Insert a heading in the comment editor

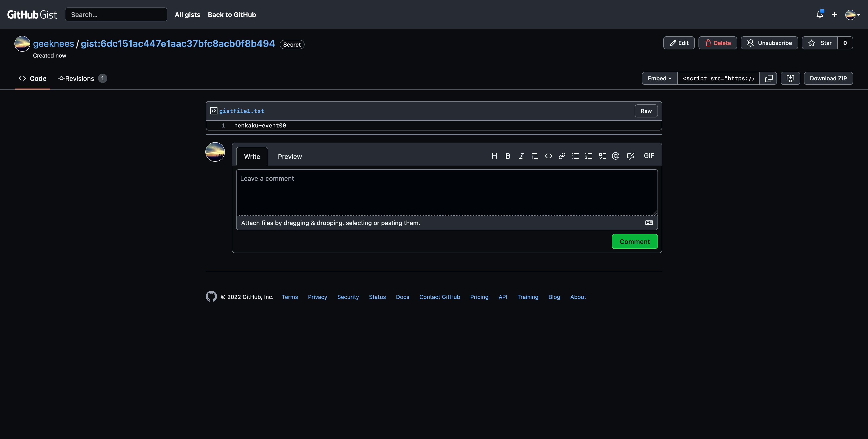pos(494,156)
